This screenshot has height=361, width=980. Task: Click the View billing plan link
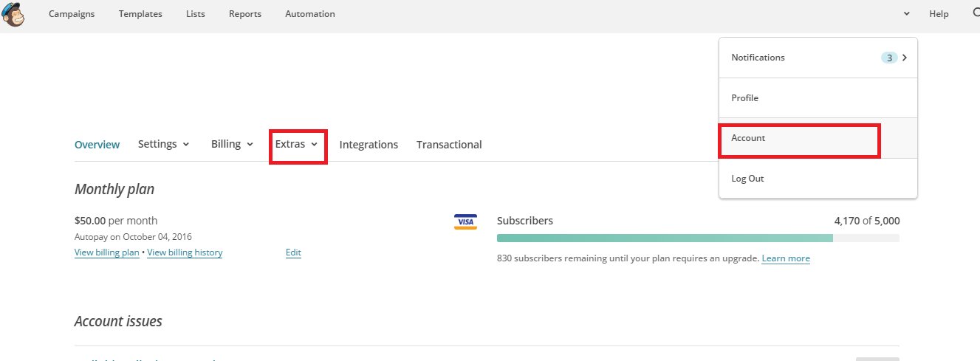[x=107, y=252]
